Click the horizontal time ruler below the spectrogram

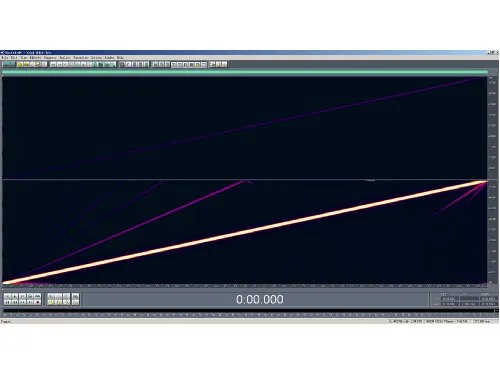click(245, 286)
